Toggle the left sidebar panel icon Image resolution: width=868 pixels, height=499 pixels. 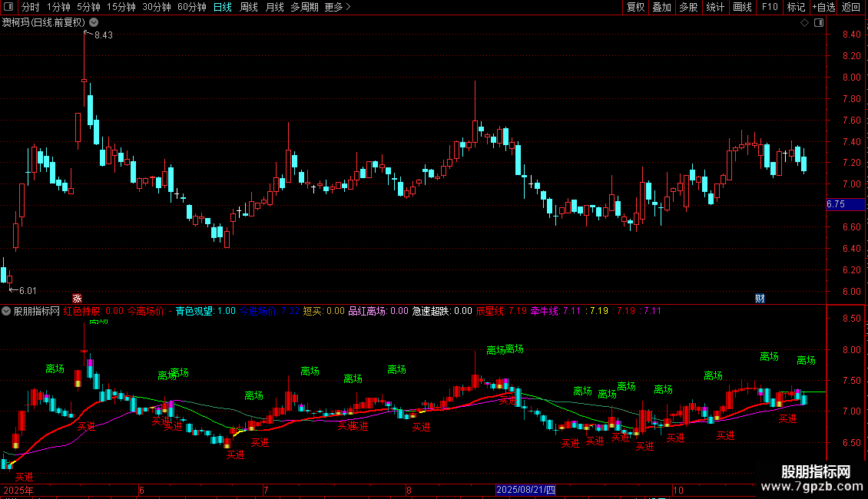(x=8, y=7)
